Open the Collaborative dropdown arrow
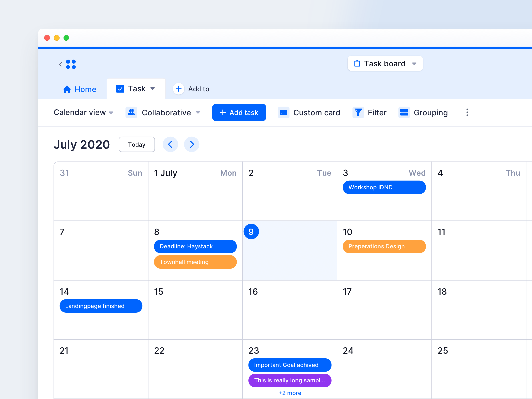Image resolution: width=532 pixels, height=399 pixels. point(198,113)
